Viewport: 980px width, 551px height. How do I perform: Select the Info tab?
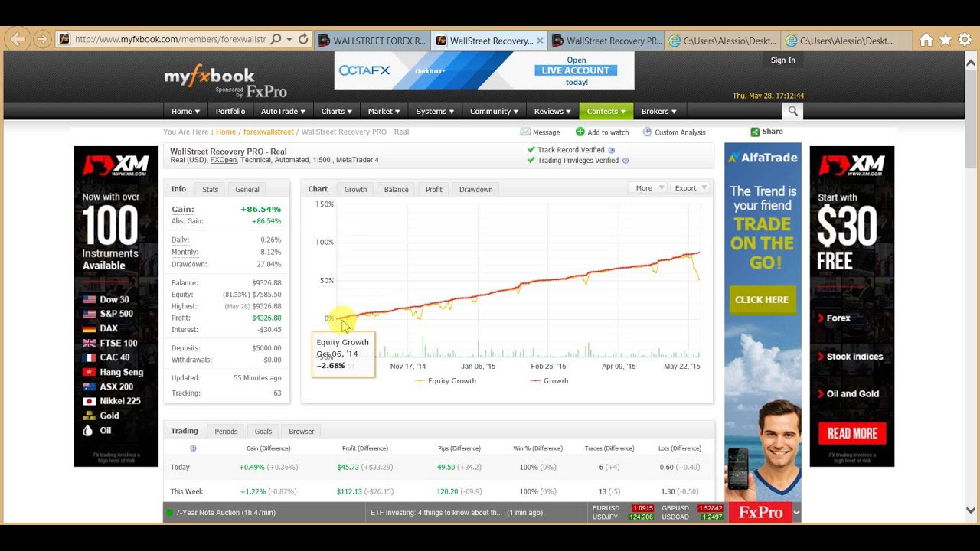178,189
